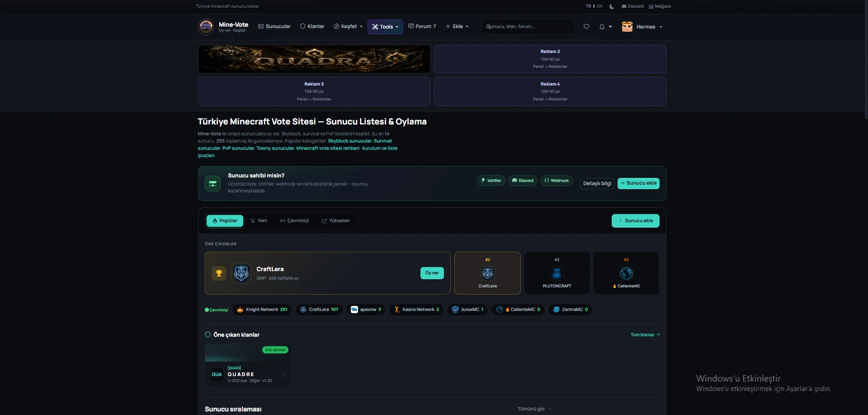Open the Discord link in the top bar
The width and height of the screenshot is (868, 415).
pos(632,6)
